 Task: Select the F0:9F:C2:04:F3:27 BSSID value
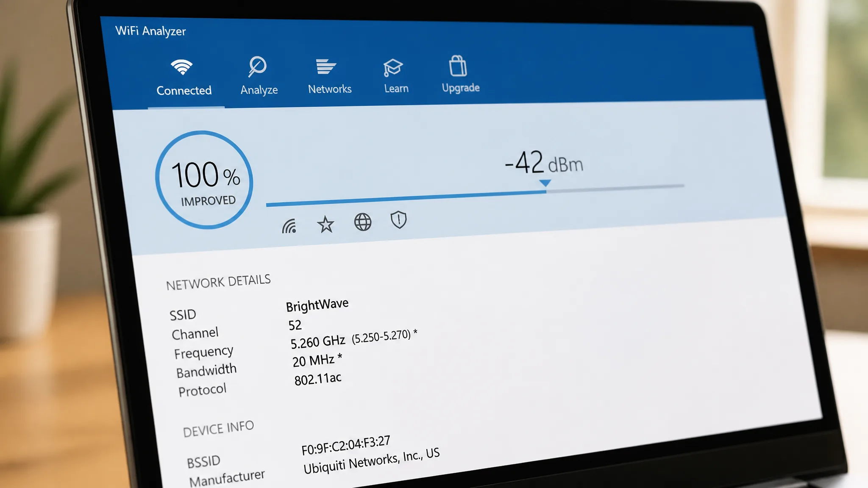[345, 446]
